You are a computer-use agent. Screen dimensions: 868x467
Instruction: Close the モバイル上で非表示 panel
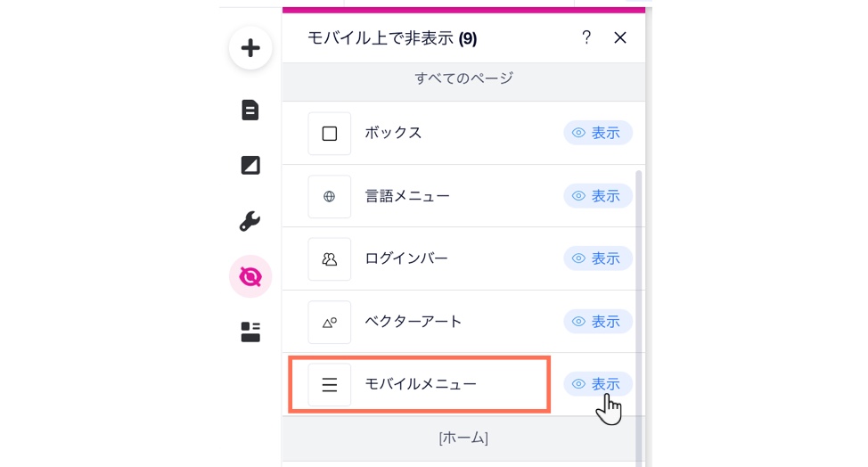[620, 37]
